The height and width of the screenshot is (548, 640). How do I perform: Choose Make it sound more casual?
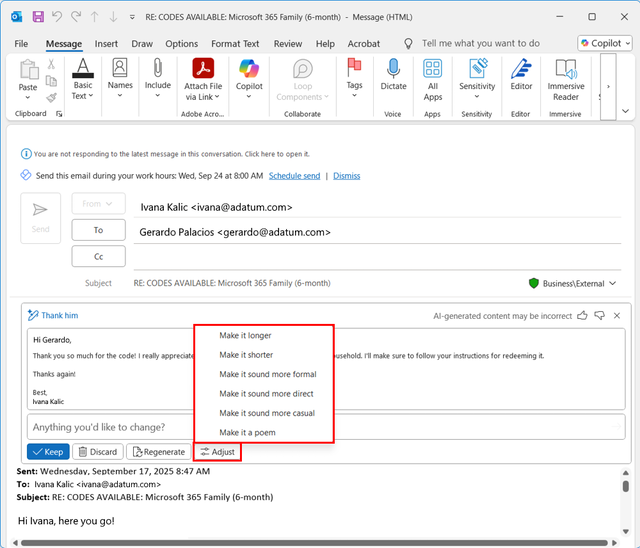pyautogui.click(x=264, y=413)
